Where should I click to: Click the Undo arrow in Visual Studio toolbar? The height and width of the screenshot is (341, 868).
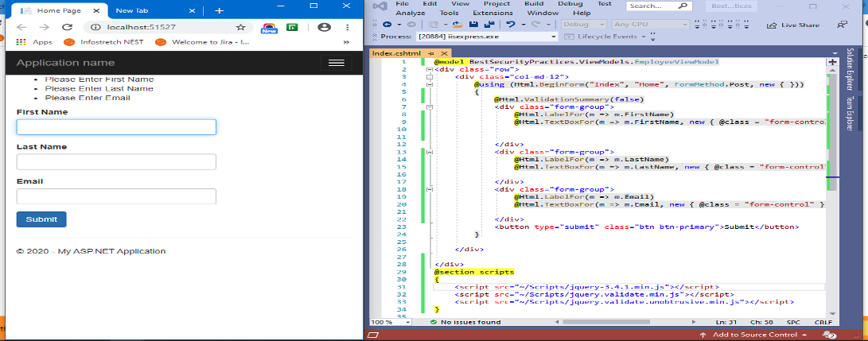click(511, 25)
